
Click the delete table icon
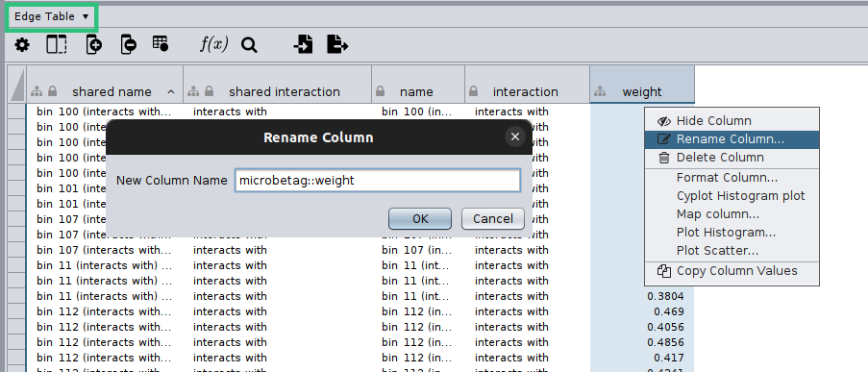coord(161,44)
